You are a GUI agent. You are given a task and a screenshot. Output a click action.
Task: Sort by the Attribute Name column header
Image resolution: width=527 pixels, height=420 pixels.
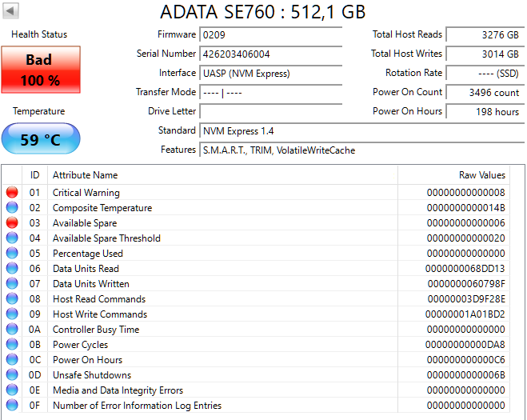(222, 175)
